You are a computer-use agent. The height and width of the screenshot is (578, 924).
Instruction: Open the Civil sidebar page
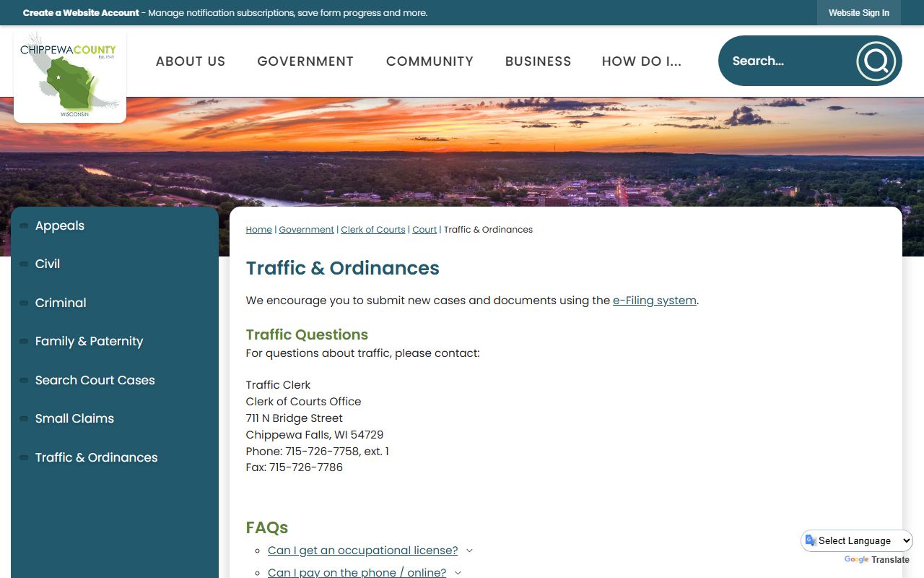pyautogui.click(x=48, y=264)
